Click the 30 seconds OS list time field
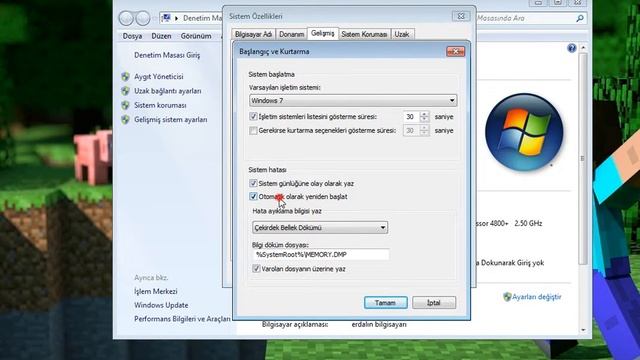The width and height of the screenshot is (640, 360). [411, 117]
